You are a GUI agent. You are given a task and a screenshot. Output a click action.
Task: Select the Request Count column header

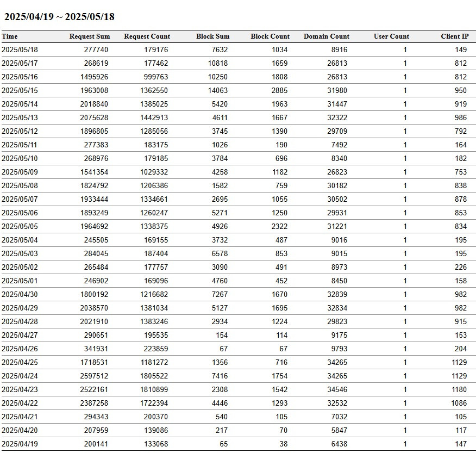(147, 36)
